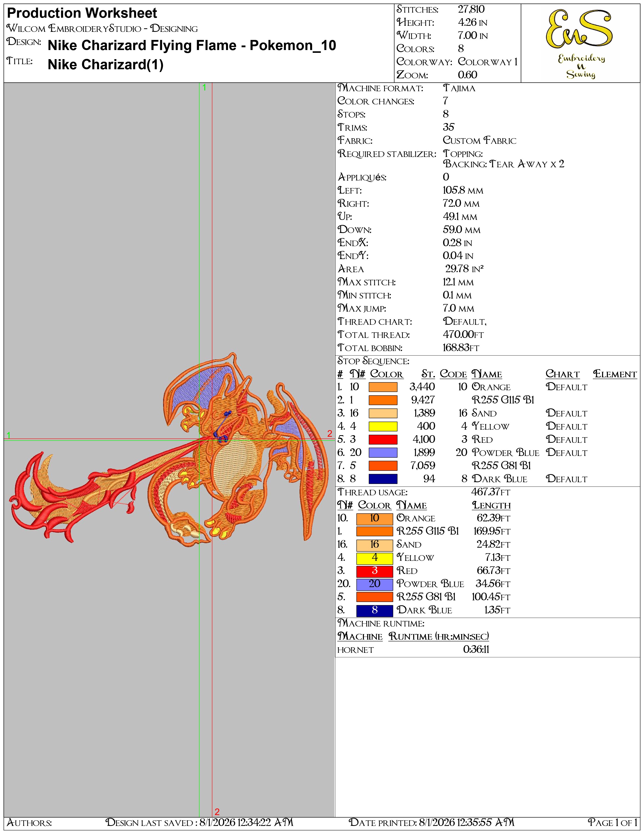
Task: Select the Red swatch in Stop Sequence
Action: click(x=383, y=439)
